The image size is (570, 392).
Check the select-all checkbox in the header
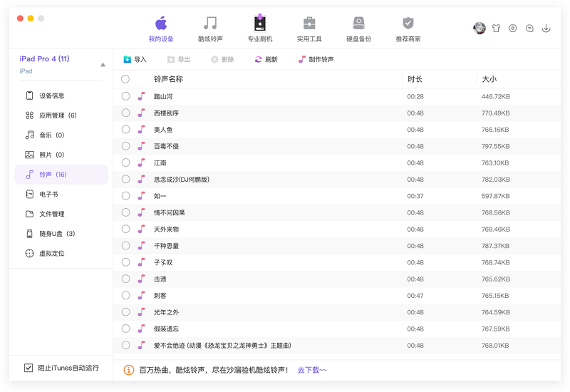pos(125,79)
